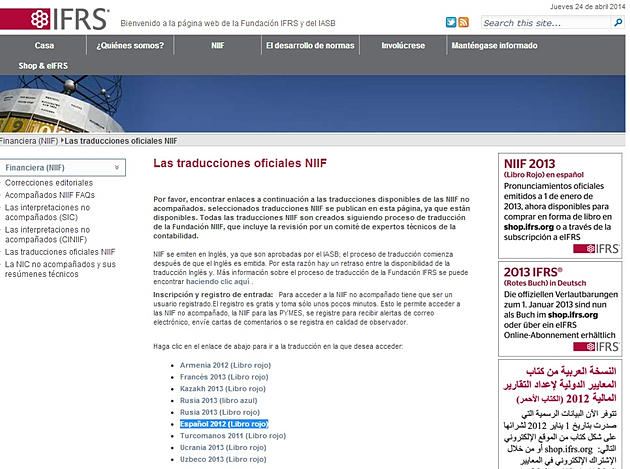
Task: Open the Shop & eIFRS menu
Action: (x=43, y=66)
